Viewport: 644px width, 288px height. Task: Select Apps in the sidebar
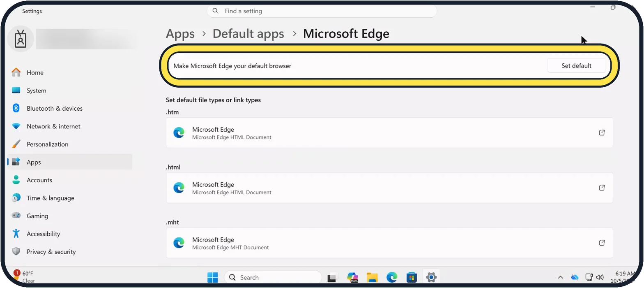70,162
